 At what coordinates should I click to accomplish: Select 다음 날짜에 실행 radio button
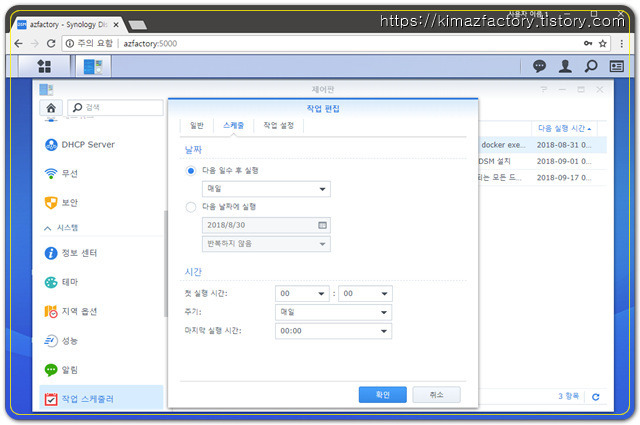click(x=191, y=207)
